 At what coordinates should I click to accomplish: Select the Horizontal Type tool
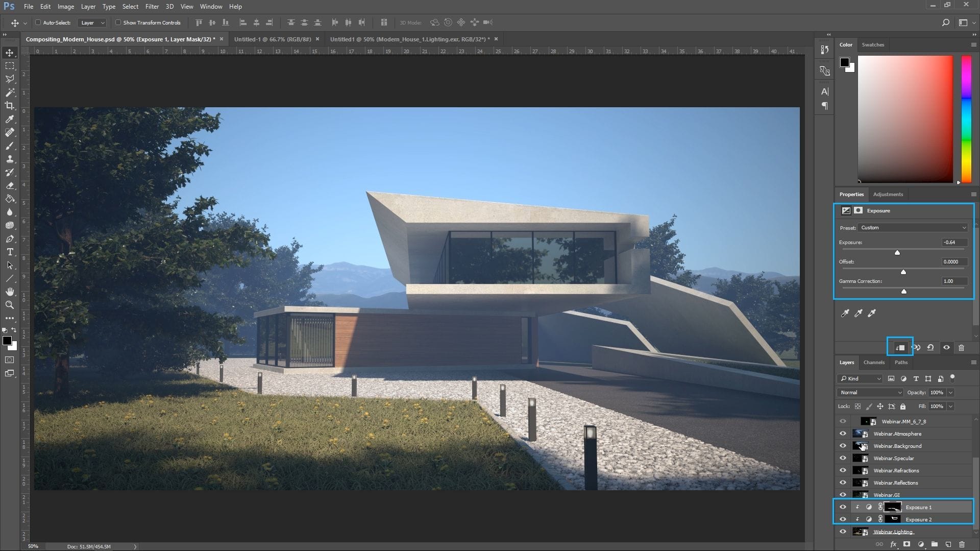[10, 252]
